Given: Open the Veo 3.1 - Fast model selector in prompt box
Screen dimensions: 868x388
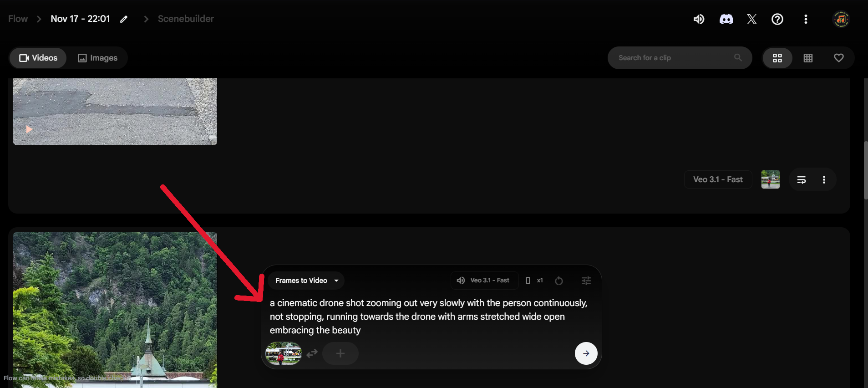Looking at the screenshot, I should [484, 281].
